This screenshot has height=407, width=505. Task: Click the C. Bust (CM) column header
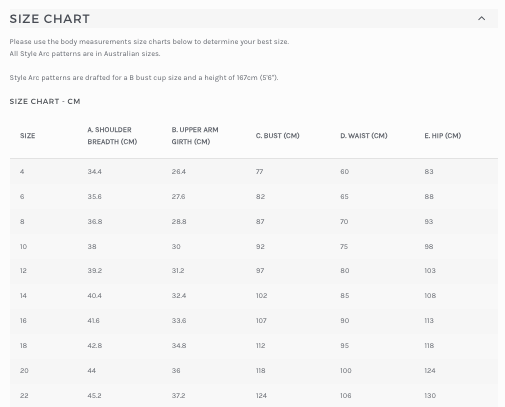(278, 136)
